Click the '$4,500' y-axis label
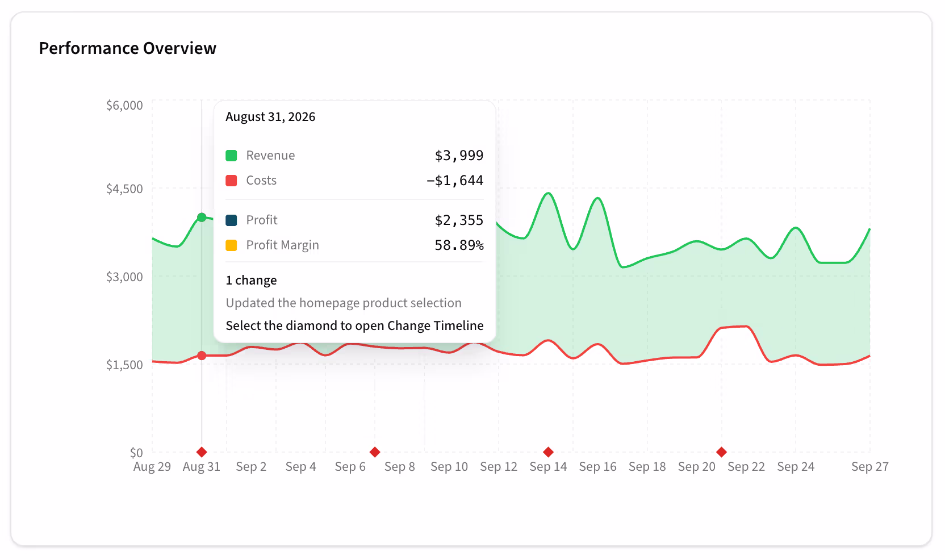Viewport: 945px width, 560px height. (x=124, y=189)
